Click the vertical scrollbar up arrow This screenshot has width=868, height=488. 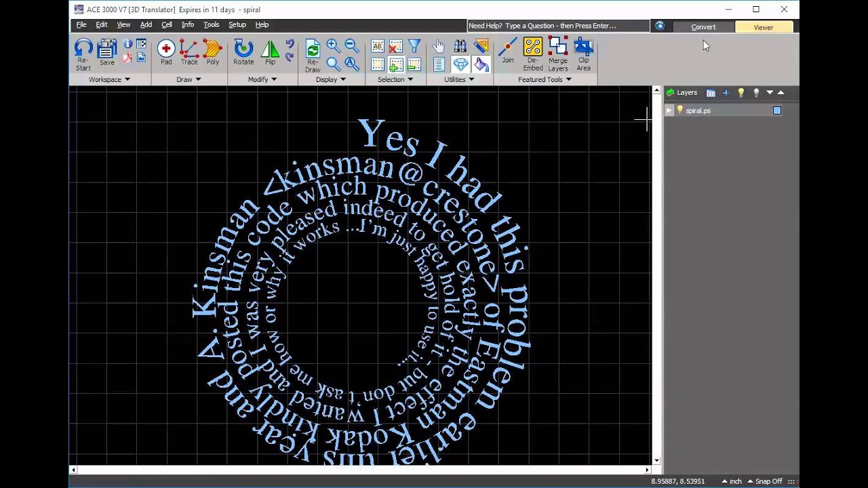coord(656,90)
